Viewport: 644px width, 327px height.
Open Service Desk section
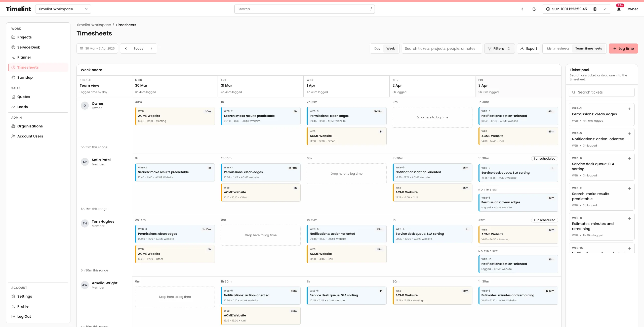click(38, 47)
